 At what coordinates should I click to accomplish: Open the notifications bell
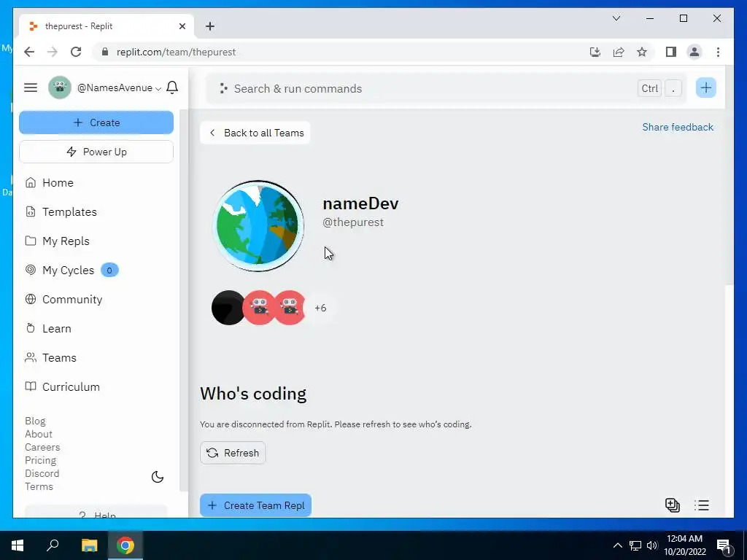click(x=172, y=87)
